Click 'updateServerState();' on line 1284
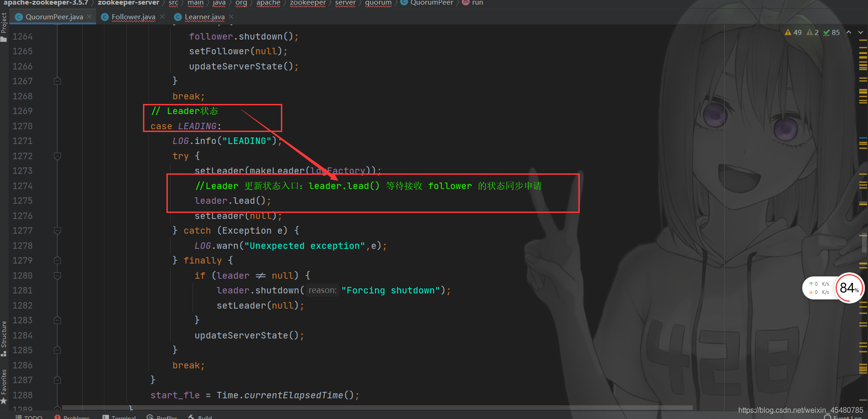The height and width of the screenshot is (419, 868). tap(249, 335)
